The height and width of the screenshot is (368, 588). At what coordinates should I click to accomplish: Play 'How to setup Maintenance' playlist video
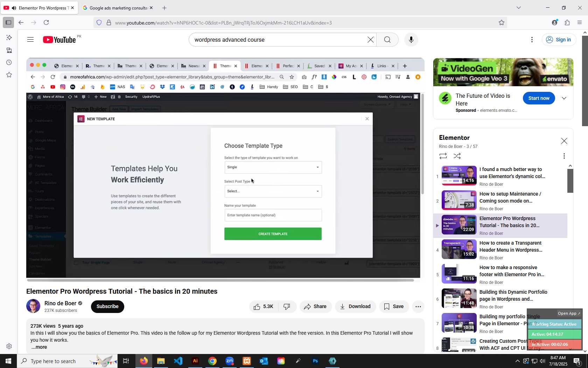(500, 201)
